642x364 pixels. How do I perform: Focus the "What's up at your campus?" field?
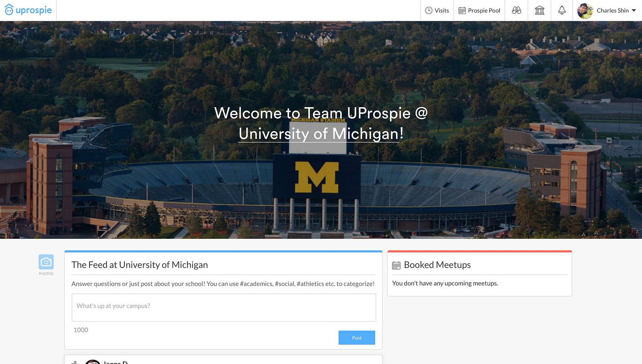click(224, 307)
